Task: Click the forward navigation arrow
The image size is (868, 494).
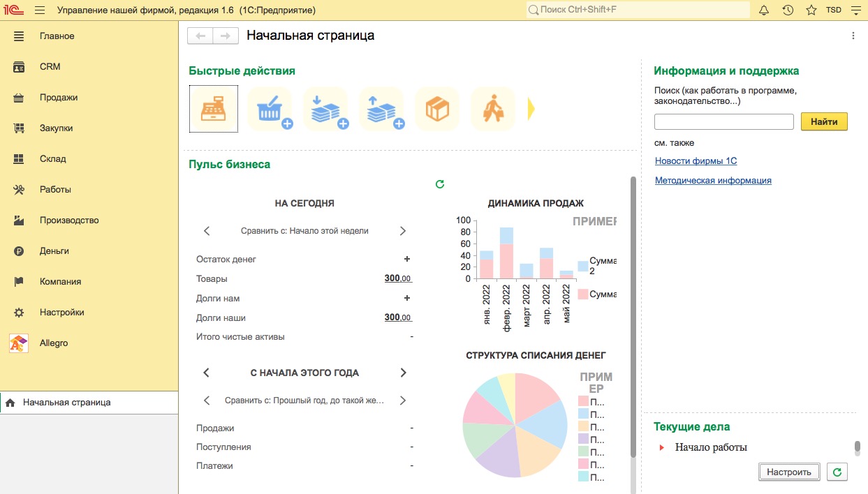Action: pos(226,36)
